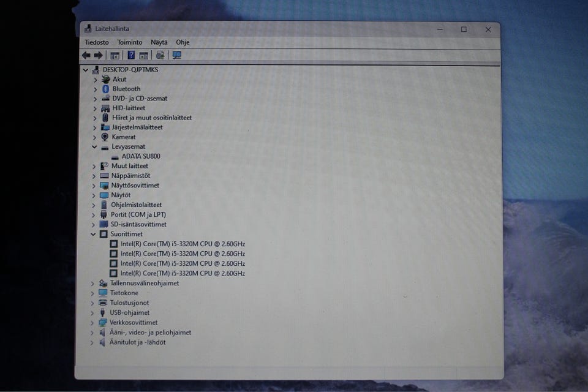The height and width of the screenshot is (392, 588).
Task: Open Help with the blue question mark icon
Action: (x=131, y=56)
